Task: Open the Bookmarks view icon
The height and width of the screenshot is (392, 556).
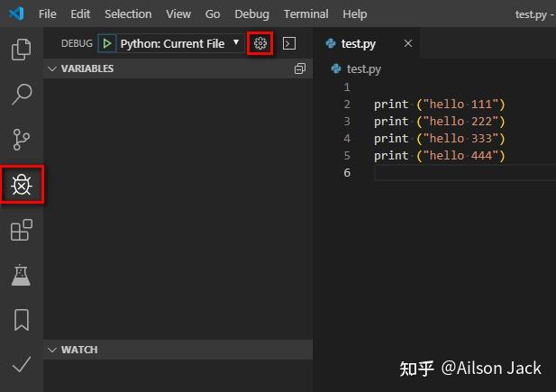Action: [22, 320]
